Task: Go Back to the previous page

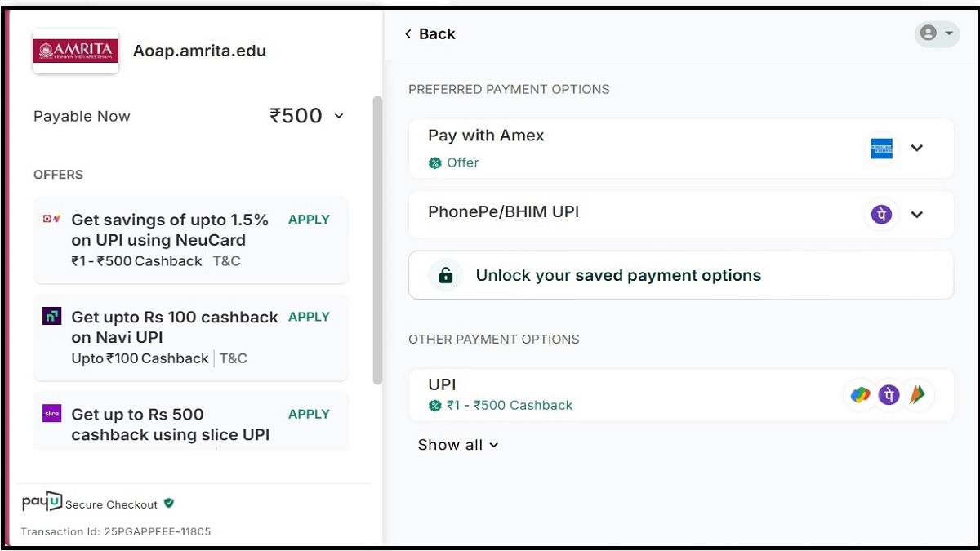Action: [x=429, y=33]
